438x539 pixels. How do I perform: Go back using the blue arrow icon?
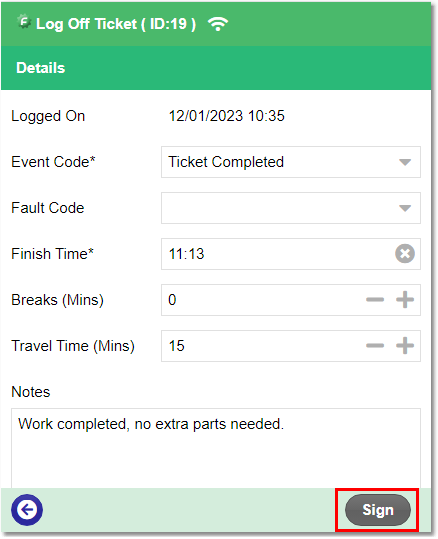(27, 510)
